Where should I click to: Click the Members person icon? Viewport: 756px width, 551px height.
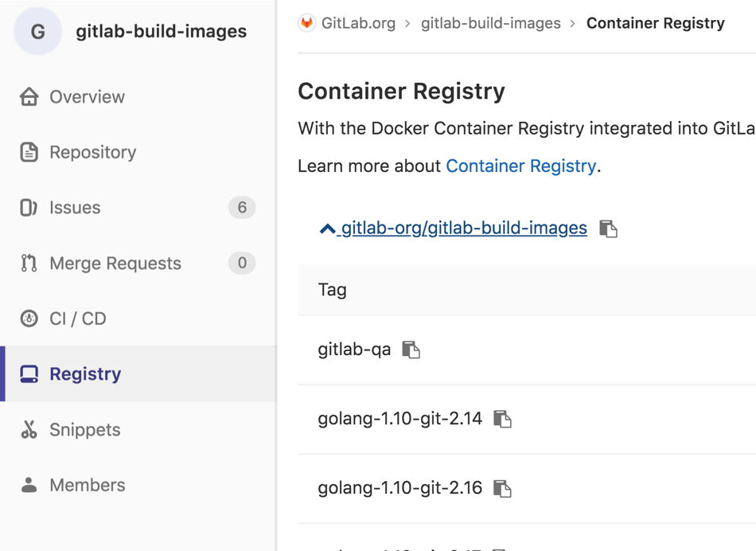(29, 484)
